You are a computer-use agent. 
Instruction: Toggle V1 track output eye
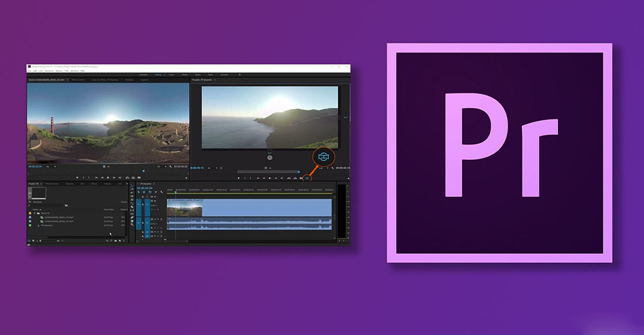[x=155, y=201]
